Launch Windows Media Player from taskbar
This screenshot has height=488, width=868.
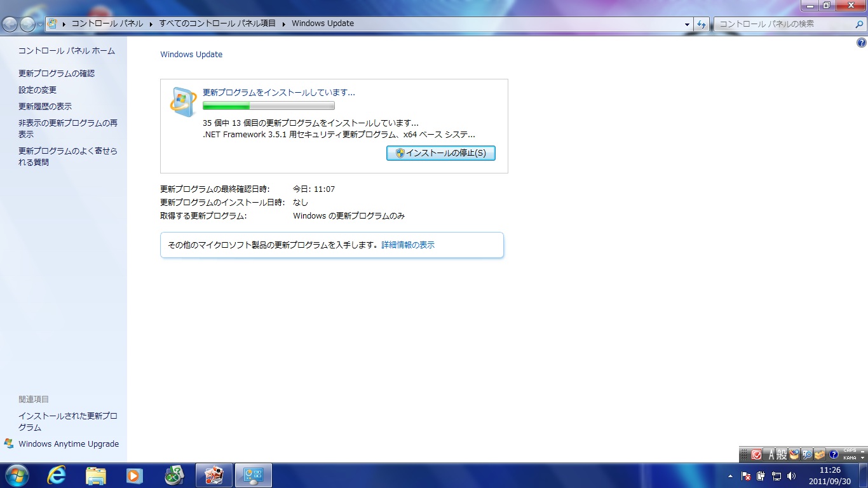(135, 475)
